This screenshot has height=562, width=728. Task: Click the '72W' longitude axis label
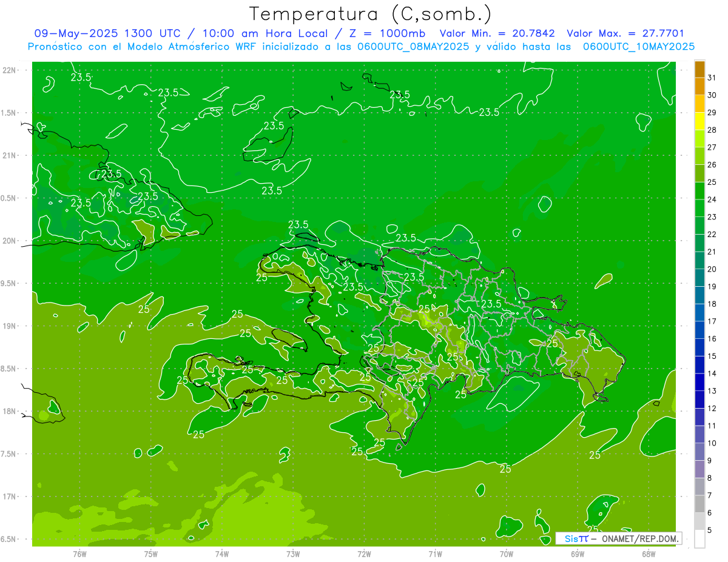364,554
